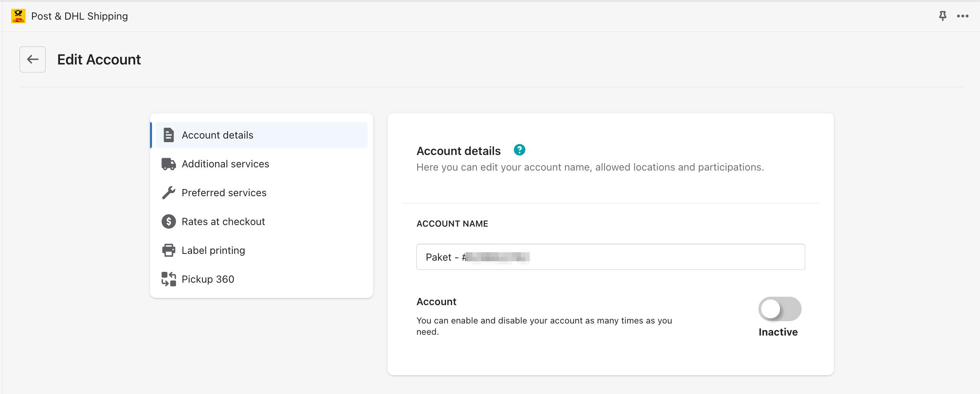Click the ACCOUNT NAME label
Image resolution: width=980 pixels, height=394 pixels.
point(452,223)
